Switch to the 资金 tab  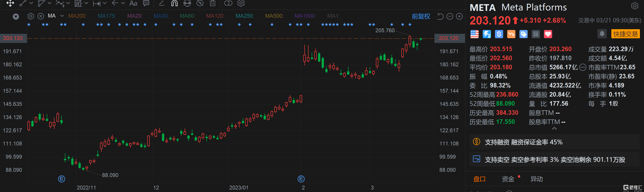[508, 179]
